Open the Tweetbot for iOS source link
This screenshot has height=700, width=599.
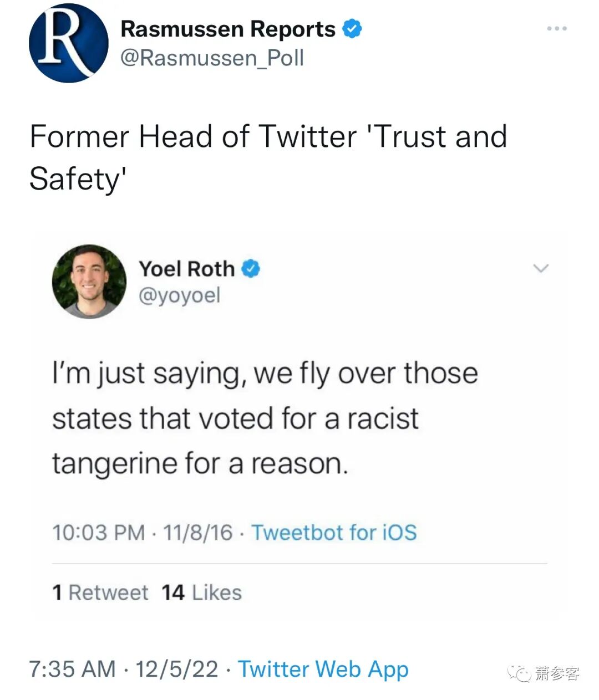click(x=334, y=532)
